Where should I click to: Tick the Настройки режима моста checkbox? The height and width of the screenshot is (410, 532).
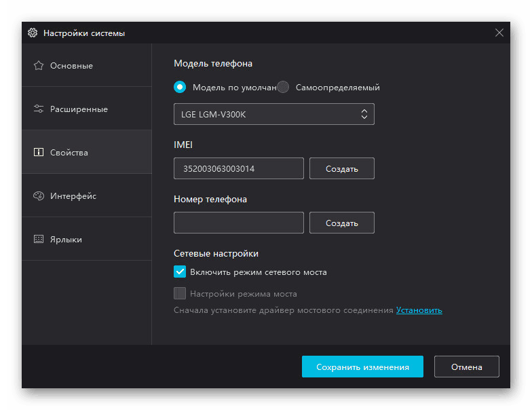pos(180,293)
